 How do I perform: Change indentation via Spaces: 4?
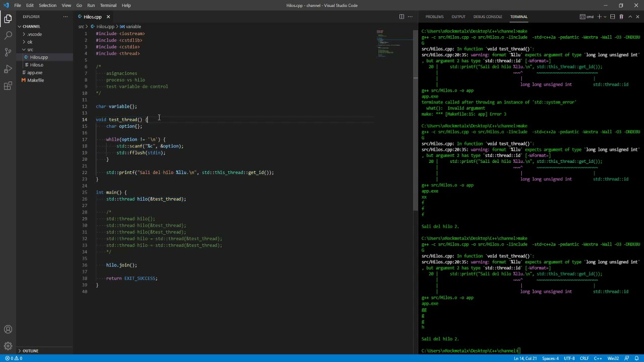(550, 358)
